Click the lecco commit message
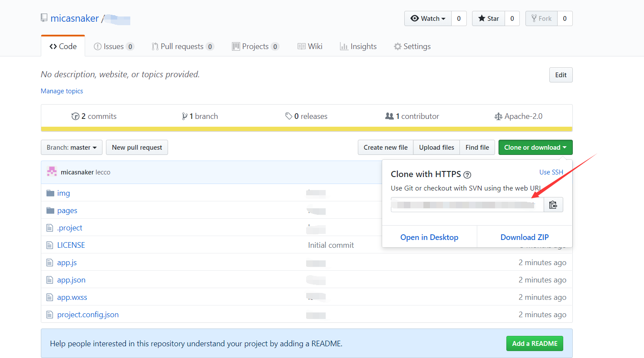This screenshot has width=644, height=358. coord(103,172)
